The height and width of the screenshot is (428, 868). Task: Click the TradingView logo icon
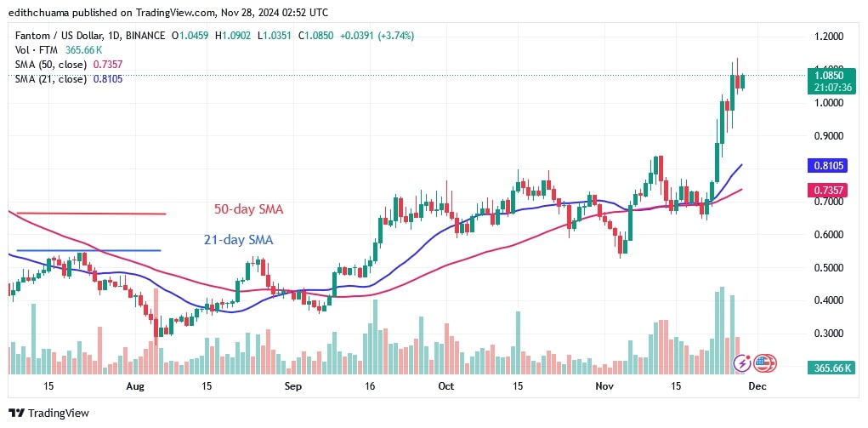tap(17, 413)
